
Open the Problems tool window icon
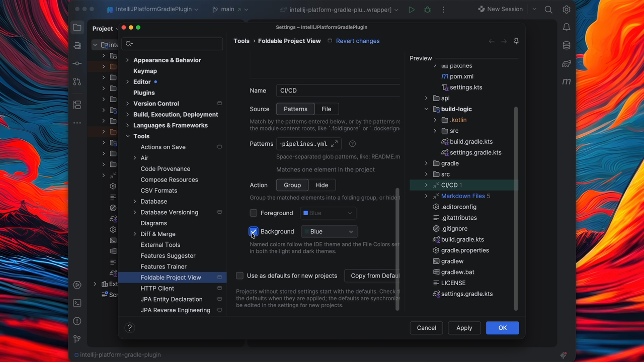(77, 321)
